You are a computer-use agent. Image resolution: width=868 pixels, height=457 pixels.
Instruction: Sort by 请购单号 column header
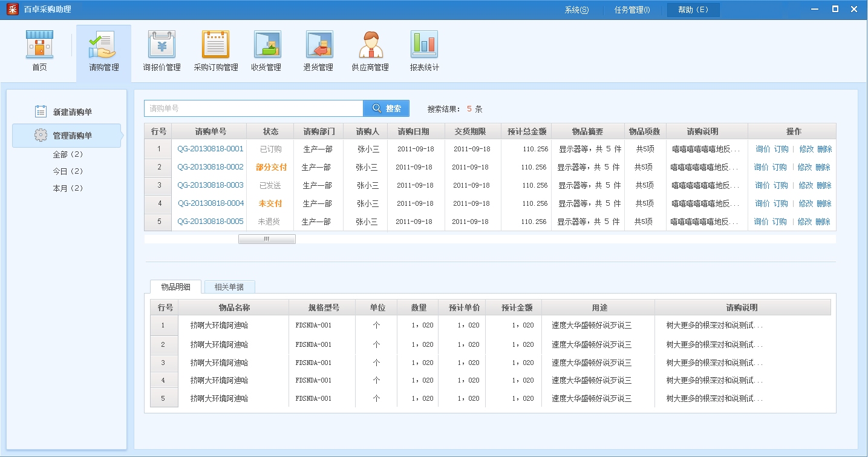point(209,131)
